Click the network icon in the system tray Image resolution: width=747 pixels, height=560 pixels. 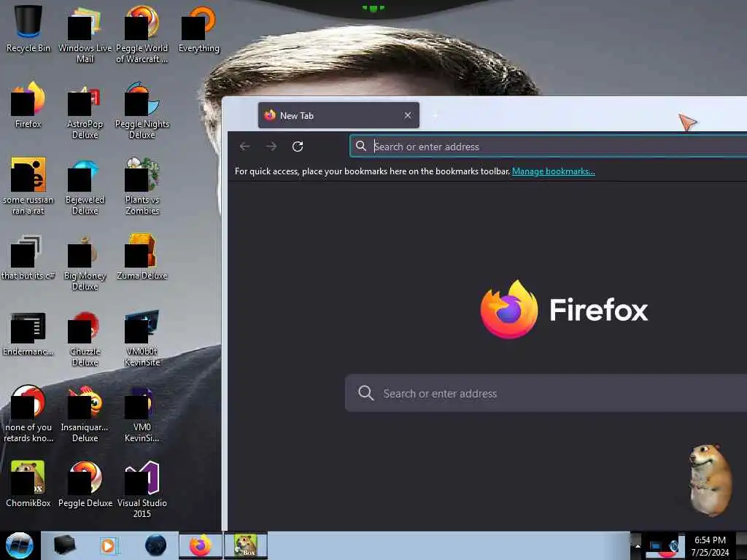656,545
